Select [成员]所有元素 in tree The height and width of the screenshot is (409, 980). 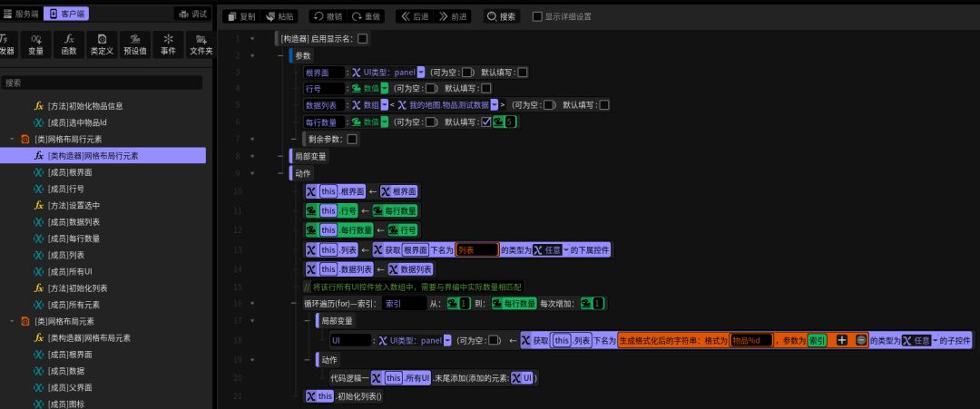[73, 305]
